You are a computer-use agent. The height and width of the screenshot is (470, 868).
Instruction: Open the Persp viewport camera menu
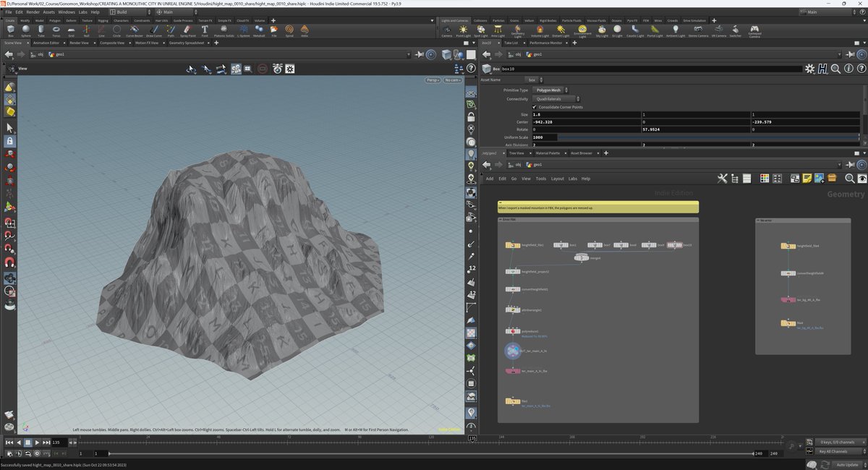(x=433, y=80)
